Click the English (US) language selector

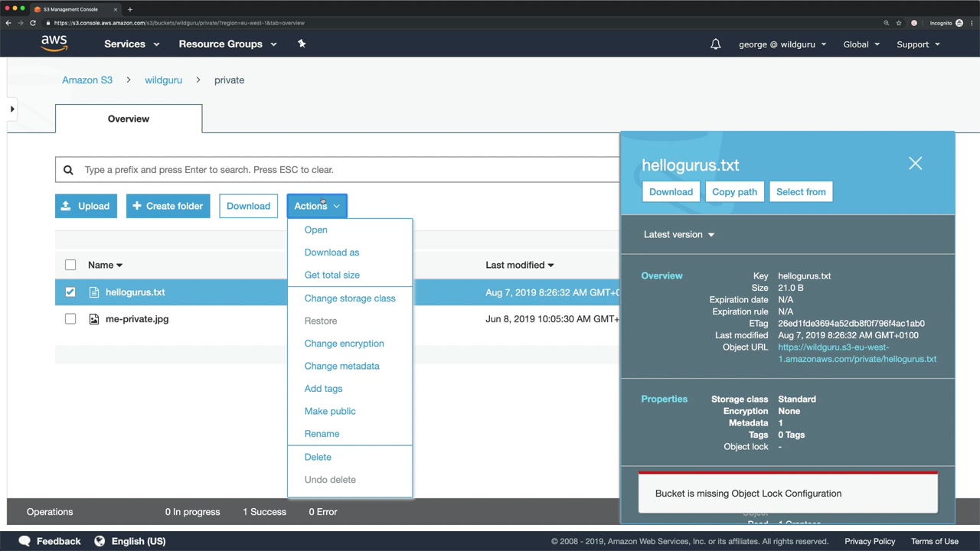coord(138,541)
